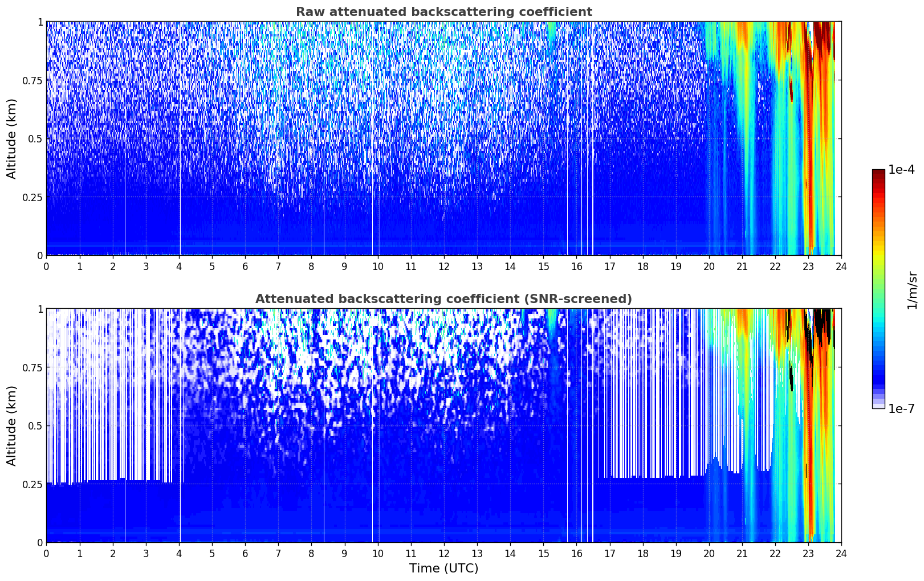
Task: Click hour tick '0' under the bottom plot
Action: [x=46, y=553]
